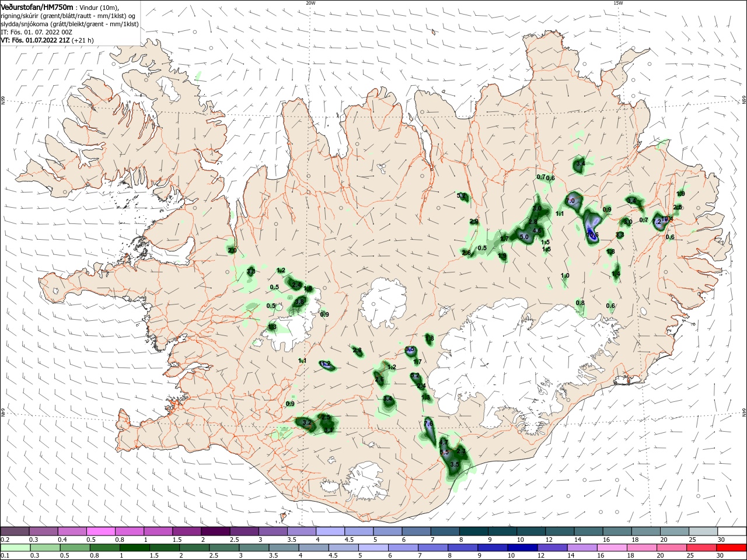Click the light blue snow swatch labeled 4
Image resolution: width=747 pixels, height=560 pixels.
click(x=330, y=531)
